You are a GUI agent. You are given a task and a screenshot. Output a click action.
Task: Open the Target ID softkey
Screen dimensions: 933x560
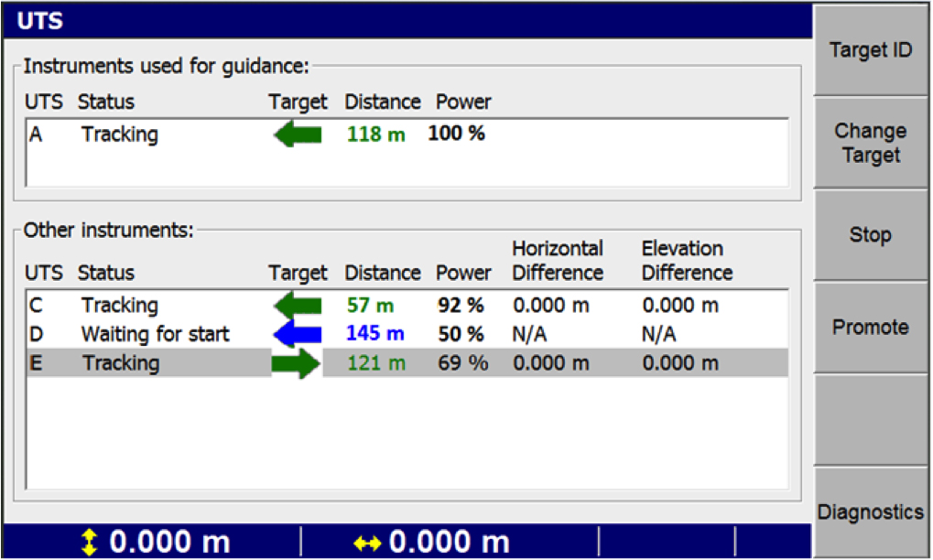871,50
